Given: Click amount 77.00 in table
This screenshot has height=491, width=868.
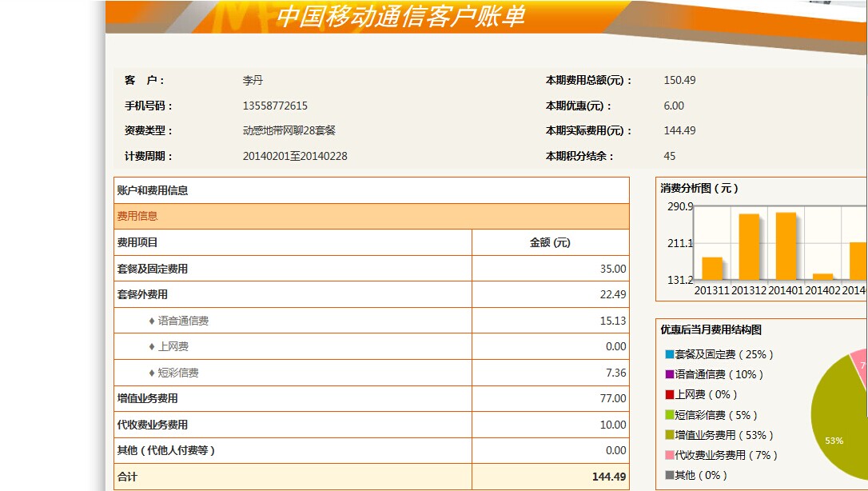Looking at the screenshot, I should pos(613,398).
